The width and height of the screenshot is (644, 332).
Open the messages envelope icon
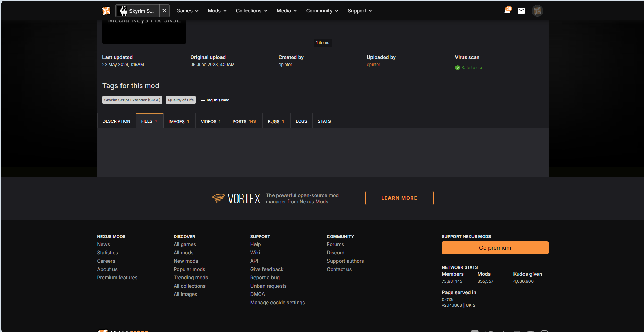[x=521, y=11]
